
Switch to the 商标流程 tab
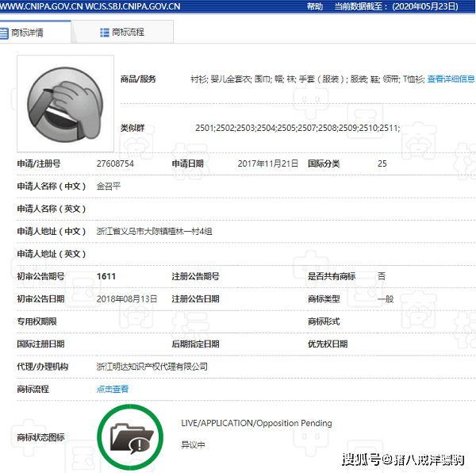coord(122,33)
